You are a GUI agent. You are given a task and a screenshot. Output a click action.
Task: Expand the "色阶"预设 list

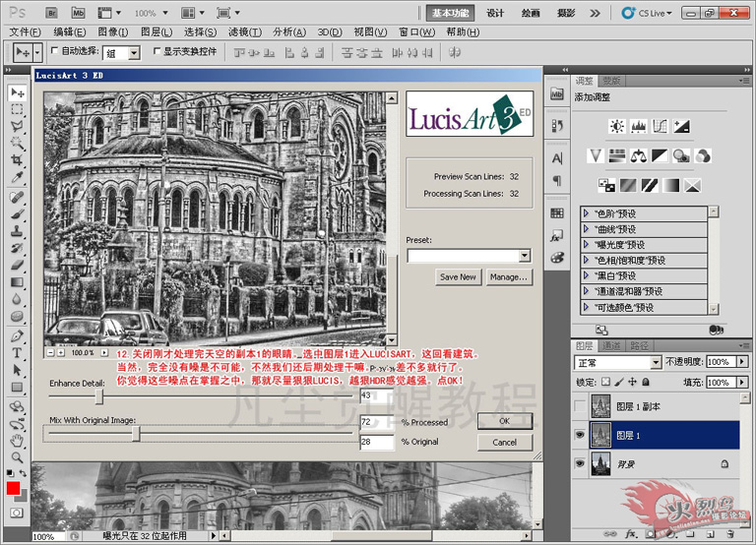click(586, 213)
